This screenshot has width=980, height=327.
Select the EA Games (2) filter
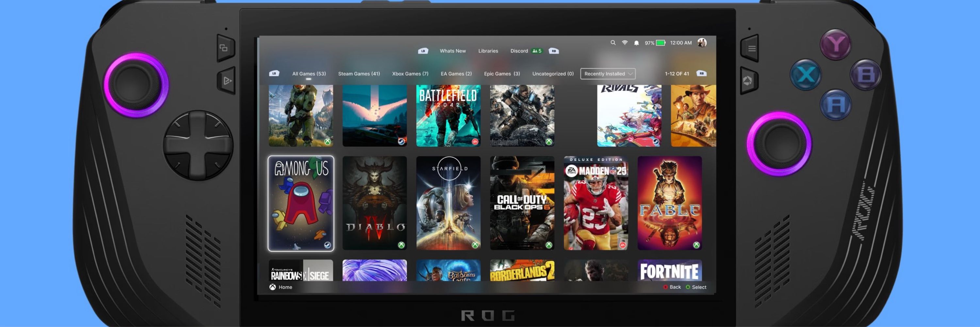pyautogui.click(x=456, y=74)
